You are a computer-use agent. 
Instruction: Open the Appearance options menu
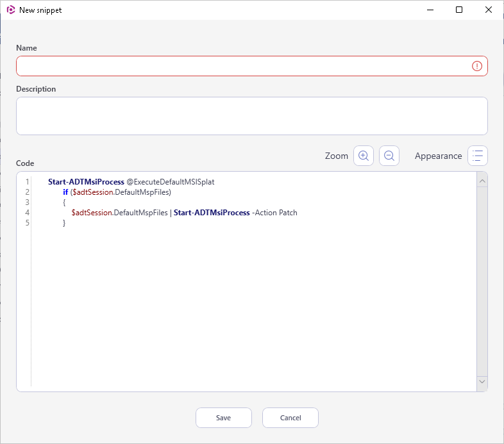point(477,156)
